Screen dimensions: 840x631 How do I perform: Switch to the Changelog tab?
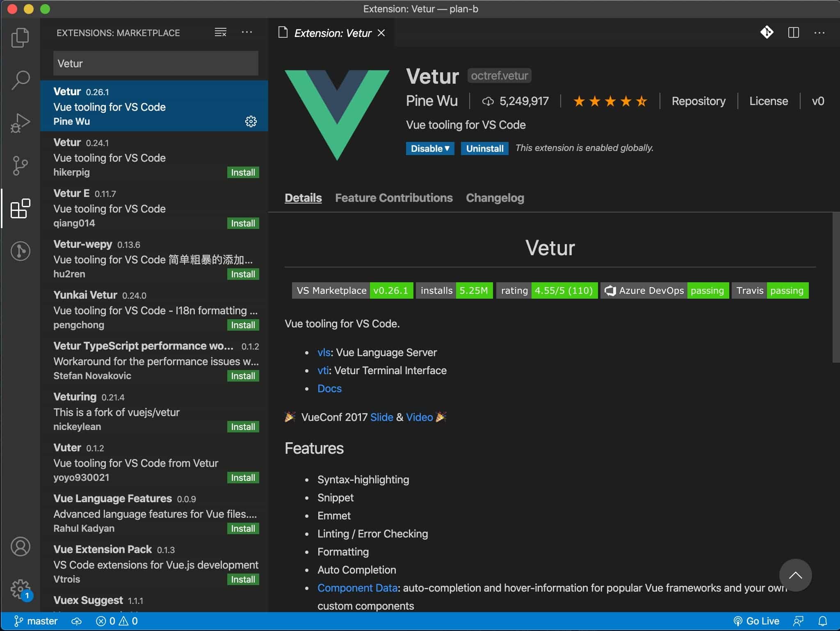(495, 198)
